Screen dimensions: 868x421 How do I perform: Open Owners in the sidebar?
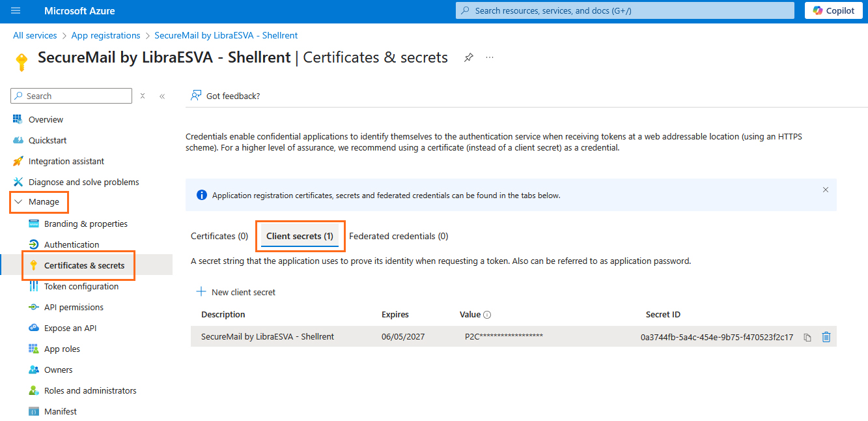tap(59, 370)
